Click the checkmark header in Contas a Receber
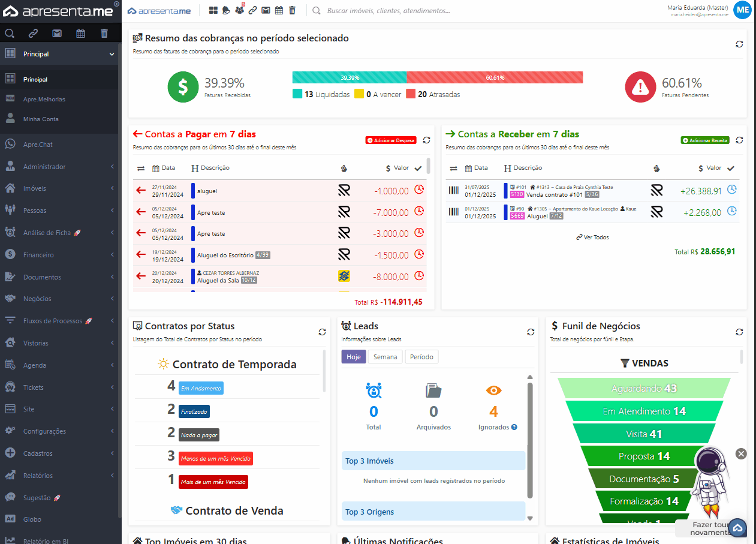The width and height of the screenshot is (756, 544). [730, 168]
